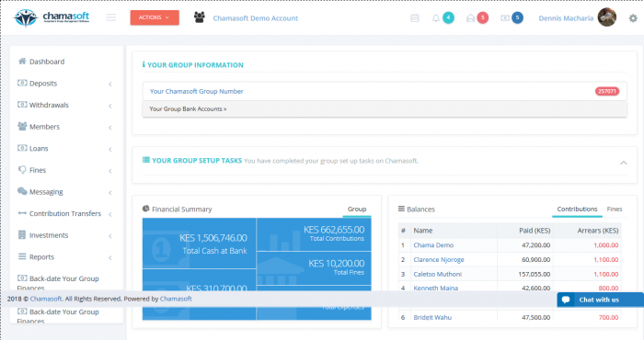644x340 pixels.
Task: Select the Contributions tab in Balances
Action: click(x=577, y=209)
